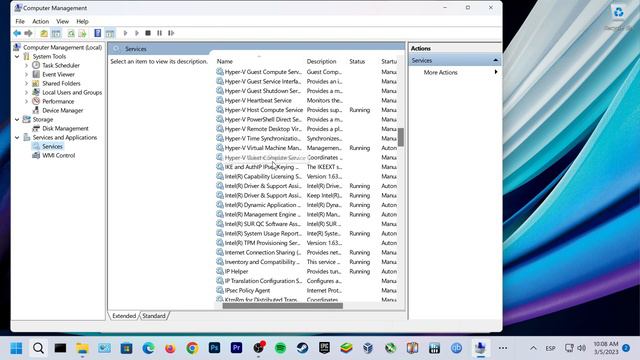This screenshot has height=360, width=640.
Task: Expand the Shared Folders node
Action: click(27, 83)
